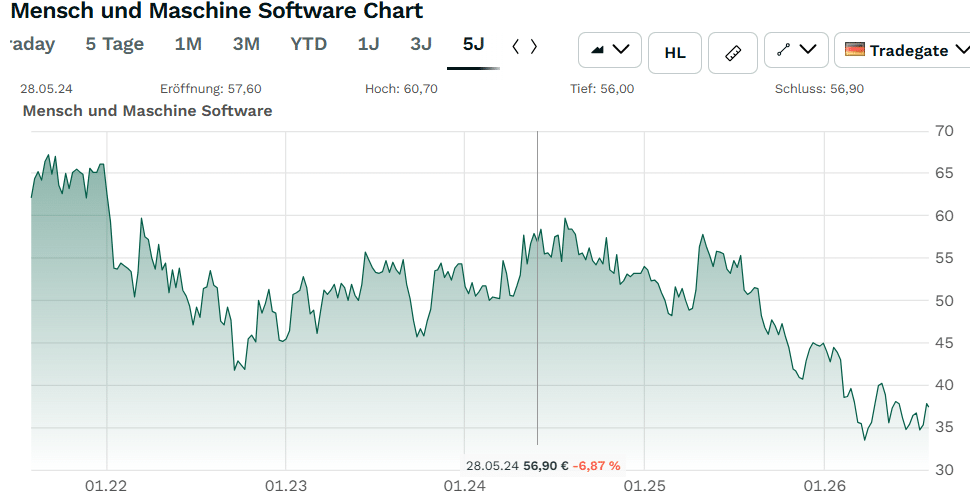Click the 60 y-axis label

(944, 216)
